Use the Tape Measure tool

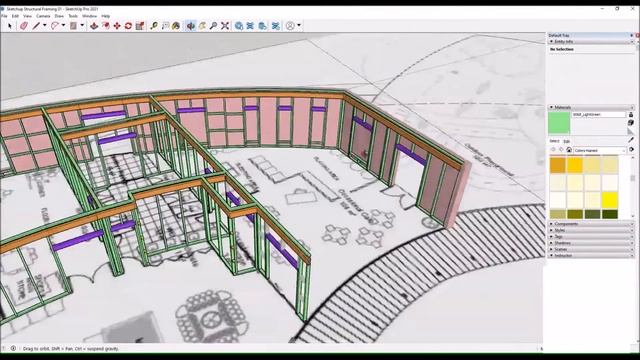pos(154,26)
